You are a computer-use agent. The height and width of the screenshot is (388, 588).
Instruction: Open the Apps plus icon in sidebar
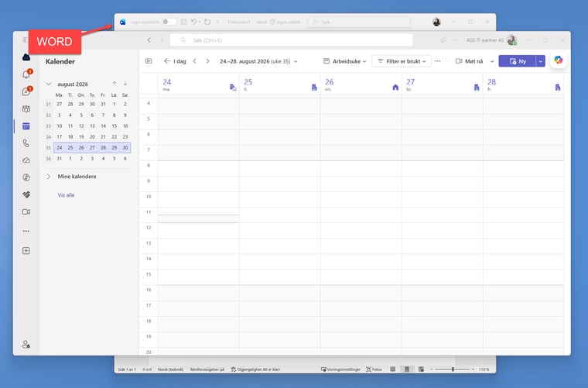[26, 251]
